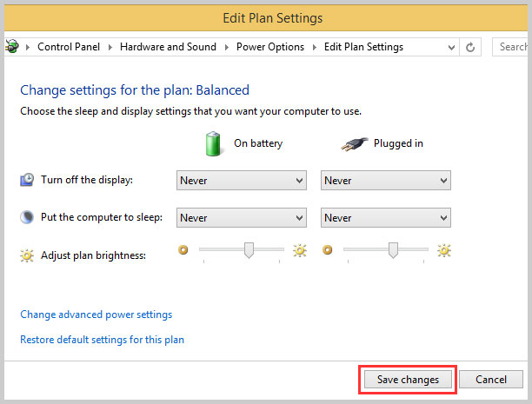Click the On battery brightness slider thumb

click(x=249, y=250)
